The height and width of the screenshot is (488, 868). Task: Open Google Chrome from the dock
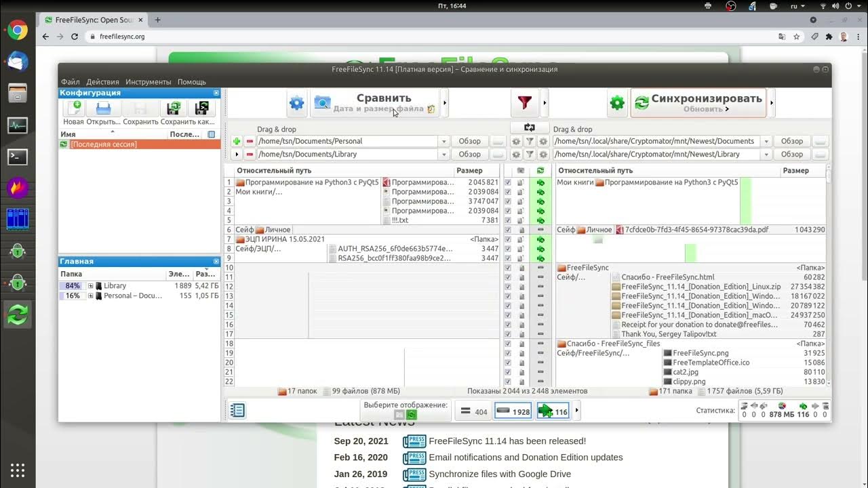(17, 30)
